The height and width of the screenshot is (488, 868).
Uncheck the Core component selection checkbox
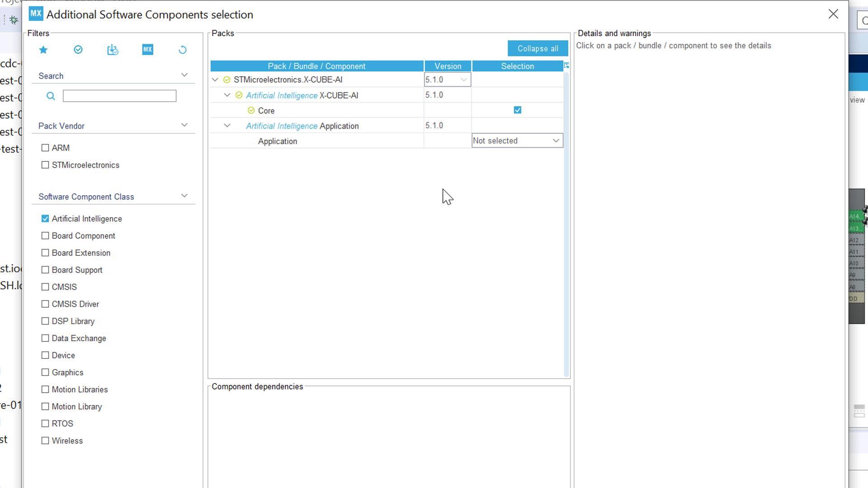[518, 110]
